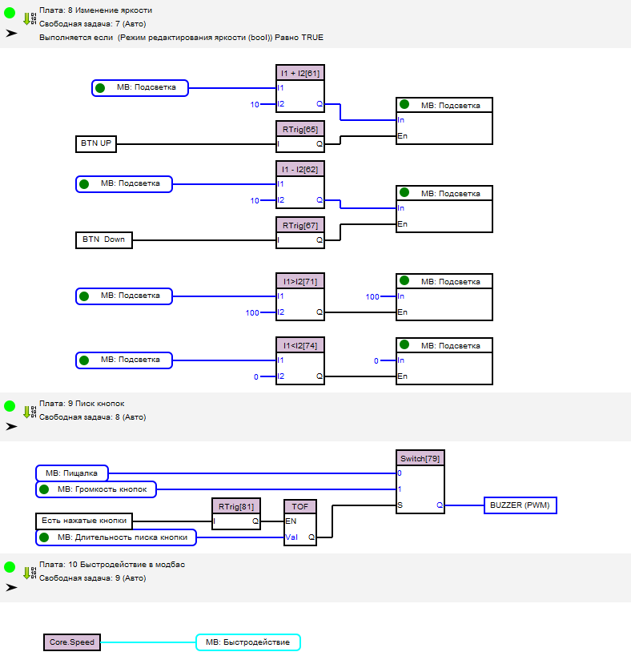Click the 'МВ: Подсветка' output block with constant 100 input

444,297
